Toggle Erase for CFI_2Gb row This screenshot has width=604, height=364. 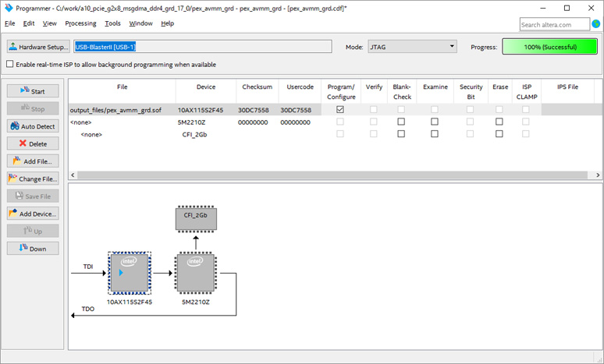click(x=499, y=134)
